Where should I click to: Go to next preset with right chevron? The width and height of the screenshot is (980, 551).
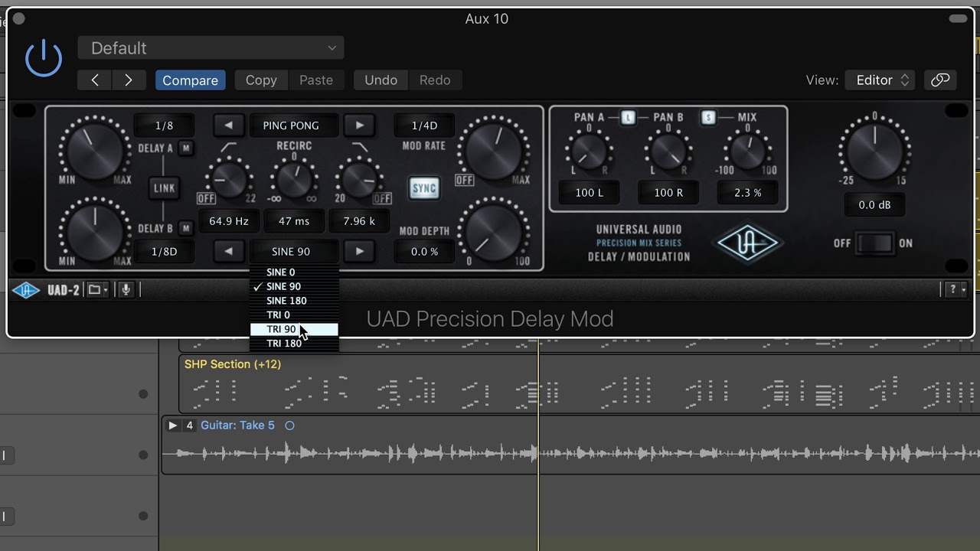129,80
